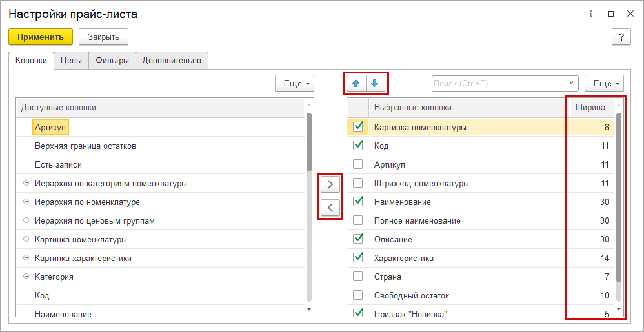Open the Фильтры tab
The height and width of the screenshot is (332, 644).
[112, 61]
